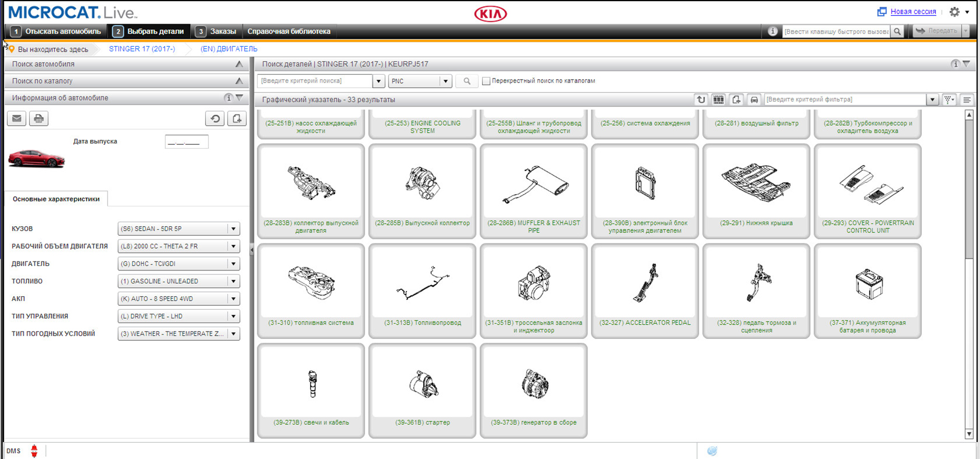Image resolution: width=980 pixels, height=459 pixels.
Task: Click STINGER 17 (2017-) breadcrumb link
Action: coord(142,49)
